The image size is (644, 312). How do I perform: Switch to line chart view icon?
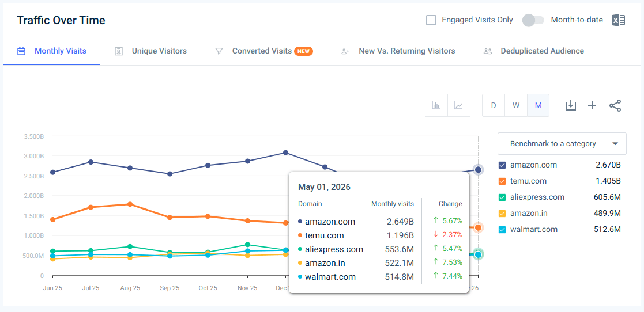click(x=459, y=105)
